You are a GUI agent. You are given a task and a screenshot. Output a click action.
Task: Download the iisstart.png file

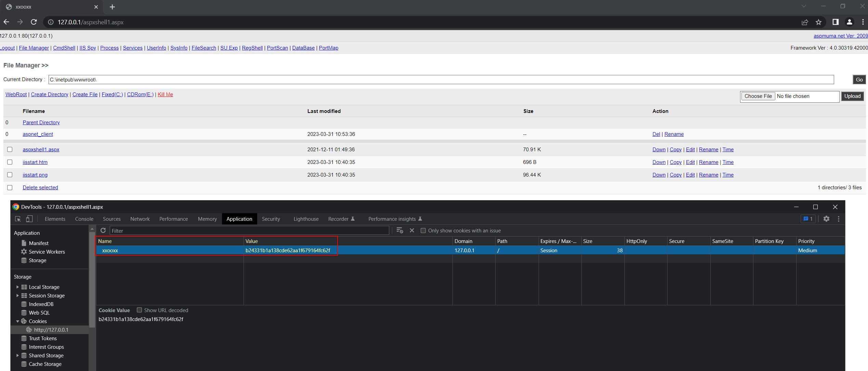[x=659, y=175]
